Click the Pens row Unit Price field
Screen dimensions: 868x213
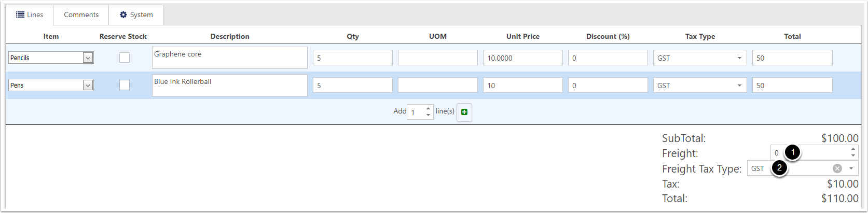(x=523, y=85)
